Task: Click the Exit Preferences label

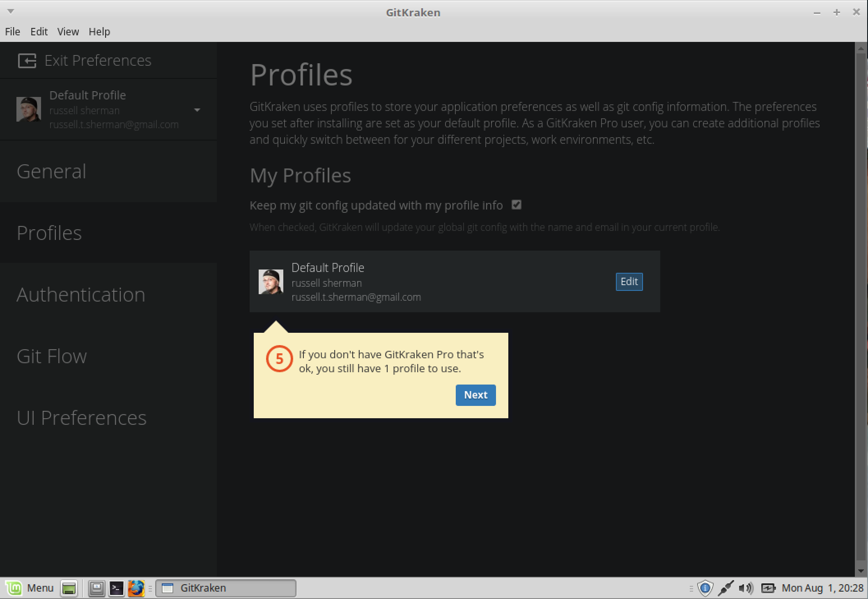Action: (98, 60)
